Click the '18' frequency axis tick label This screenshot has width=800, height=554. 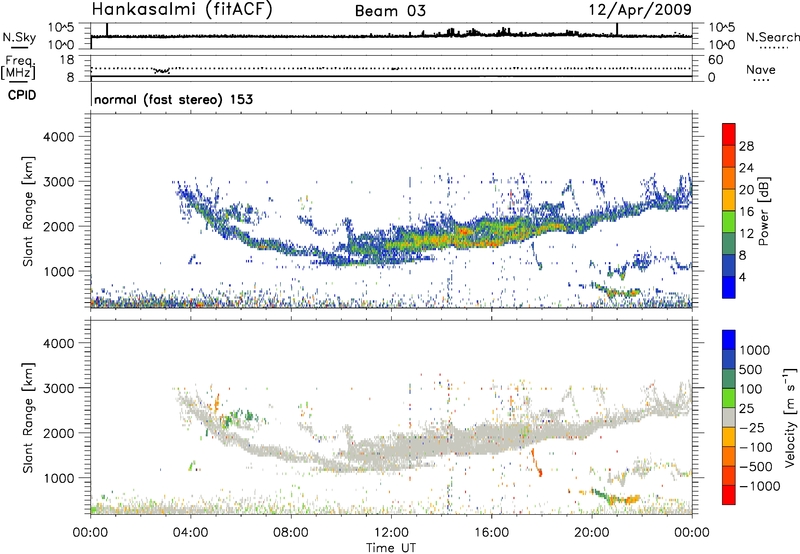[67, 60]
